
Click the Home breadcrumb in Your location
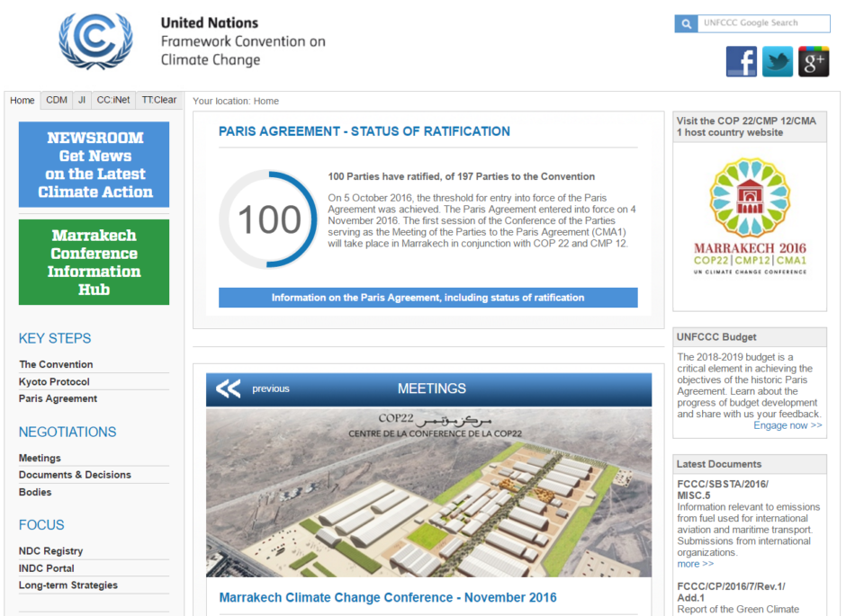[x=266, y=101]
